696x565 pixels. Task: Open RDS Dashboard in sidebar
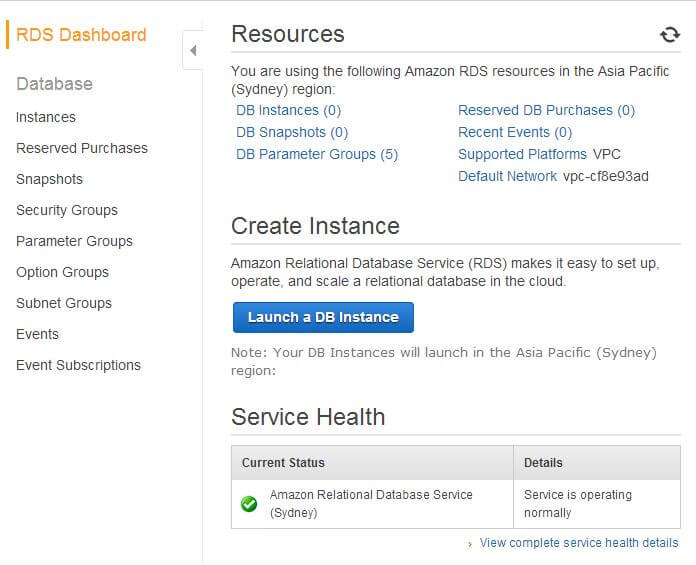(x=81, y=35)
